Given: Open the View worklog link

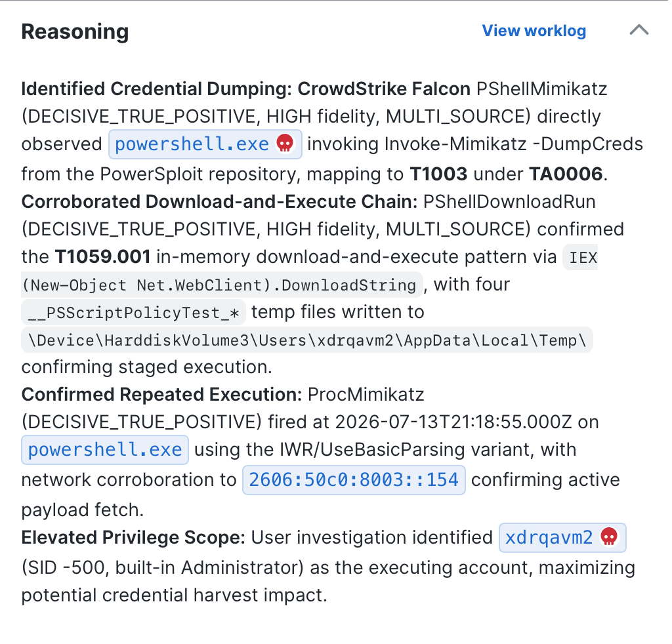Looking at the screenshot, I should click(534, 31).
